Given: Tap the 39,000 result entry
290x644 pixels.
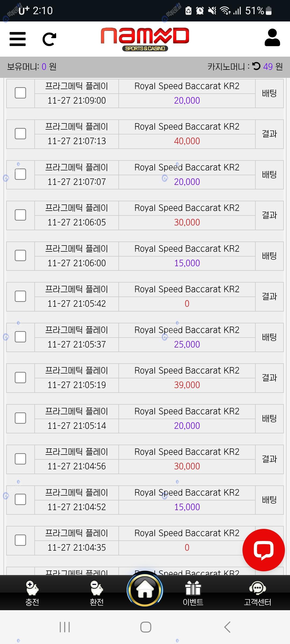Looking at the screenshot, I should point(187,385).
